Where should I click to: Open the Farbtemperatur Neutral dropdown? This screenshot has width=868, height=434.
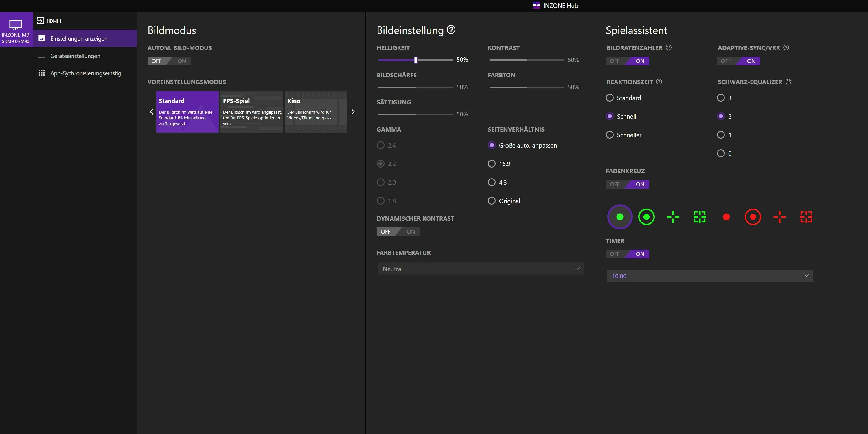481,269
